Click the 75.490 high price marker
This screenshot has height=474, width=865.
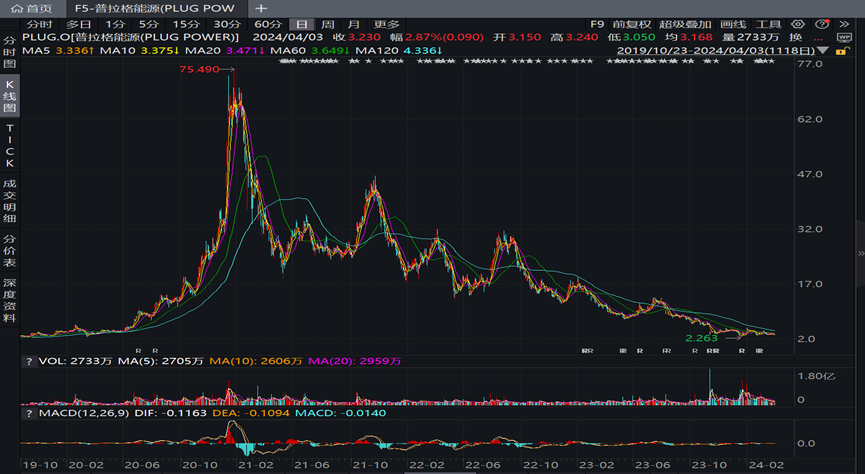[x=199, y=69]
